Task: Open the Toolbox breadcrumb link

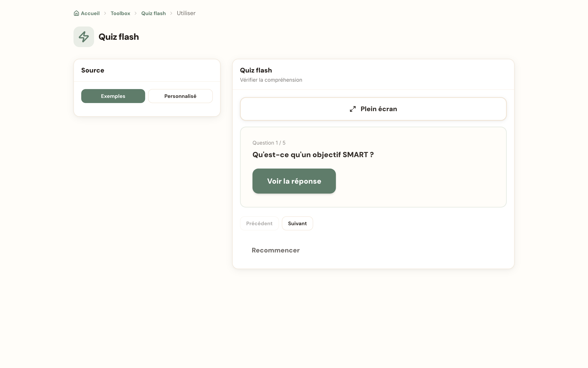Action: (x=120, y=13)
